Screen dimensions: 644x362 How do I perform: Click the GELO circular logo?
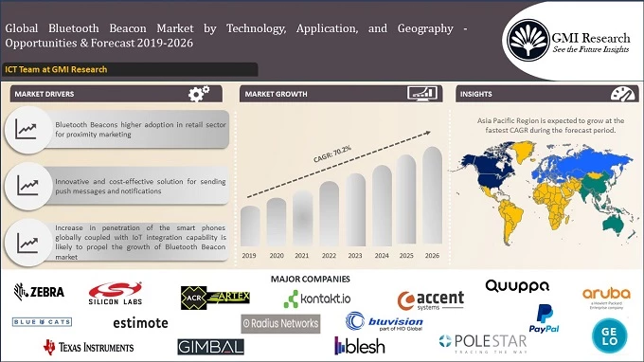click(610, 336)
